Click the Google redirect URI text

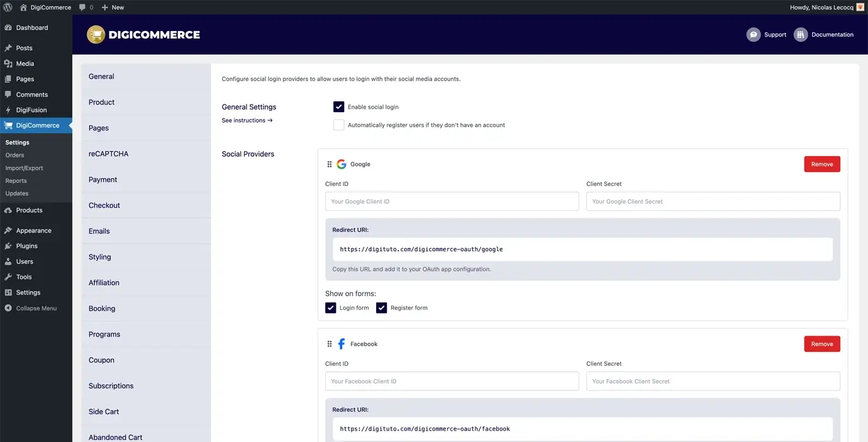click(421, 249)
